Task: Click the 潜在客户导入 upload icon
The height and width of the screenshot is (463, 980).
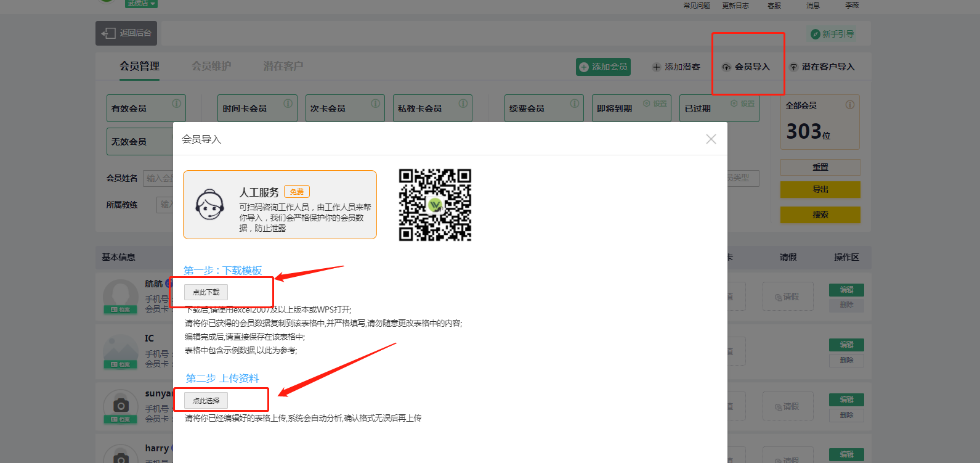Action: pos(793,67)
